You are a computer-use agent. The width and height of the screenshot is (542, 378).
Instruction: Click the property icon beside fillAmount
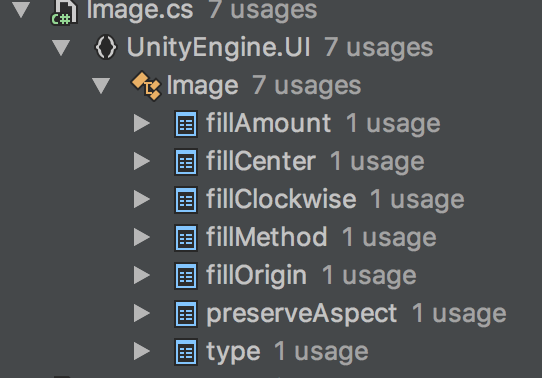pos(186,124)
